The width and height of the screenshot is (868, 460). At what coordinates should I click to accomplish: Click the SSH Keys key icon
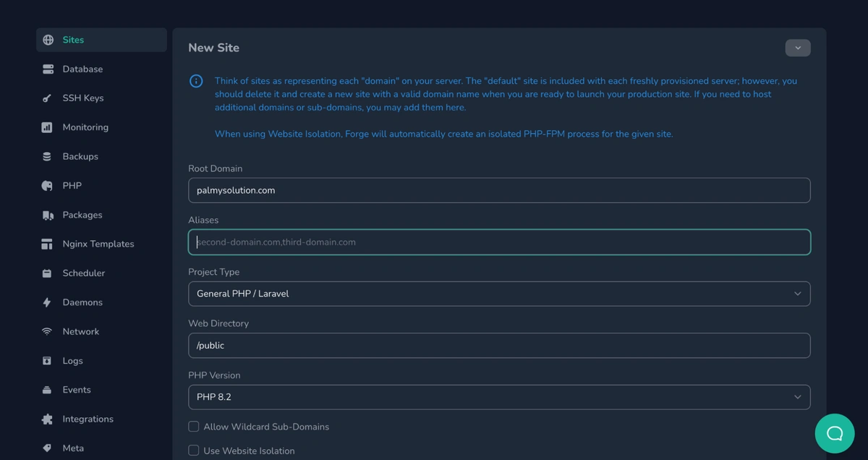[47, 98]
